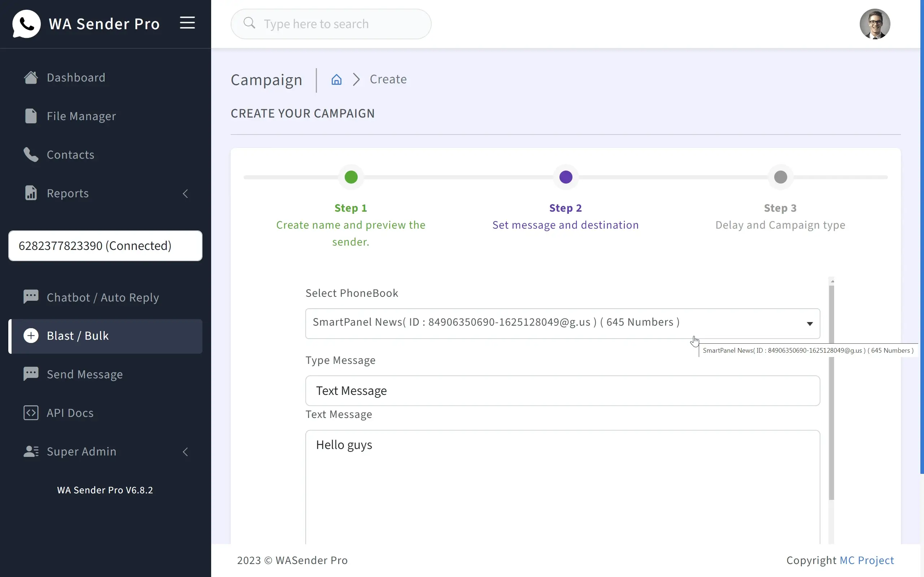Click the home icon in the breadcrumb
This screenshot has width=924, height=577.
(x=336, y=79)
